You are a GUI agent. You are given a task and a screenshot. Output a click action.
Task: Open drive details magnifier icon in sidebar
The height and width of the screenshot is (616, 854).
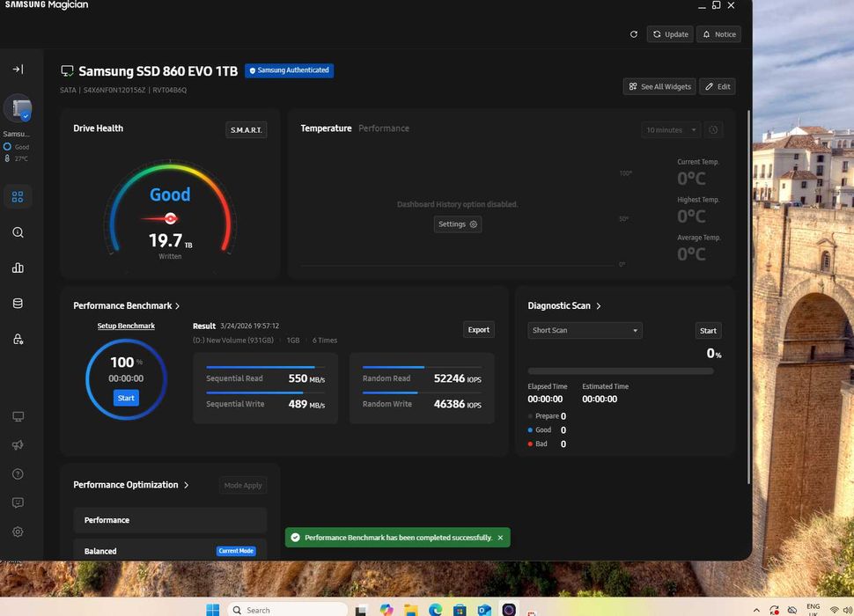[x=18, y=233]
